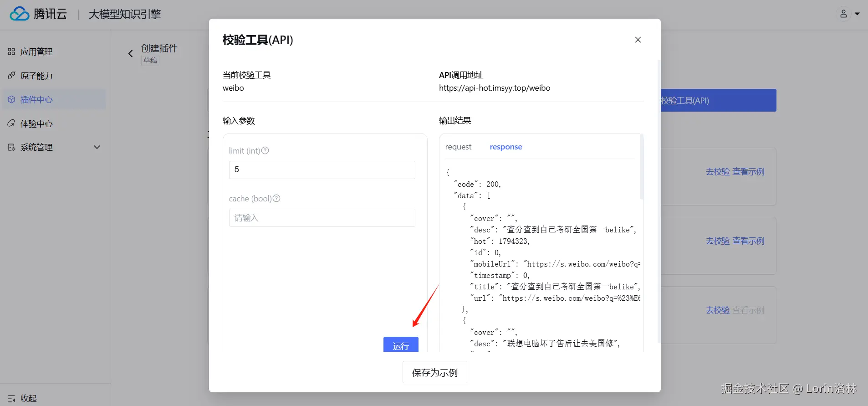Click the API URL https://api-hot.imsyy.top/weibo
The image size is (868, 406).
[495, 88]
